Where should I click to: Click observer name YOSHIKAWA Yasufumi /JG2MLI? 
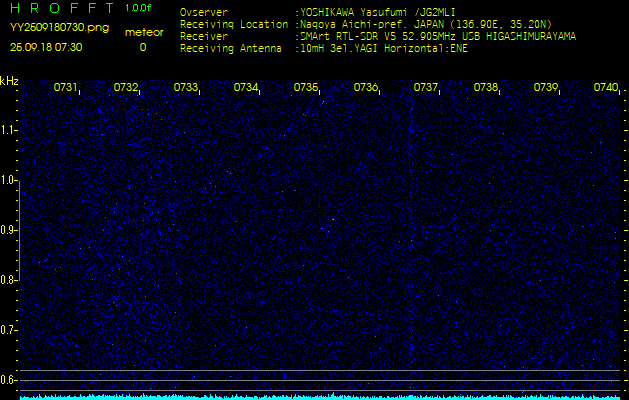(x=377, y=13)
